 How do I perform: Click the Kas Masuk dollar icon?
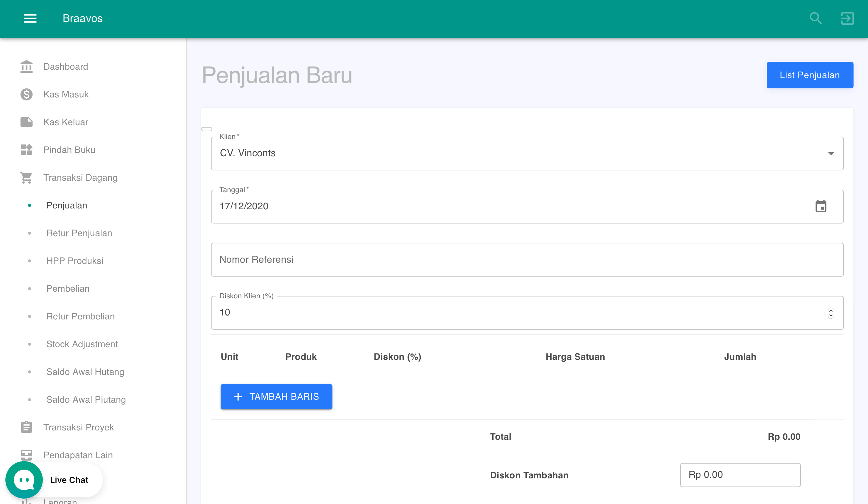26,94
